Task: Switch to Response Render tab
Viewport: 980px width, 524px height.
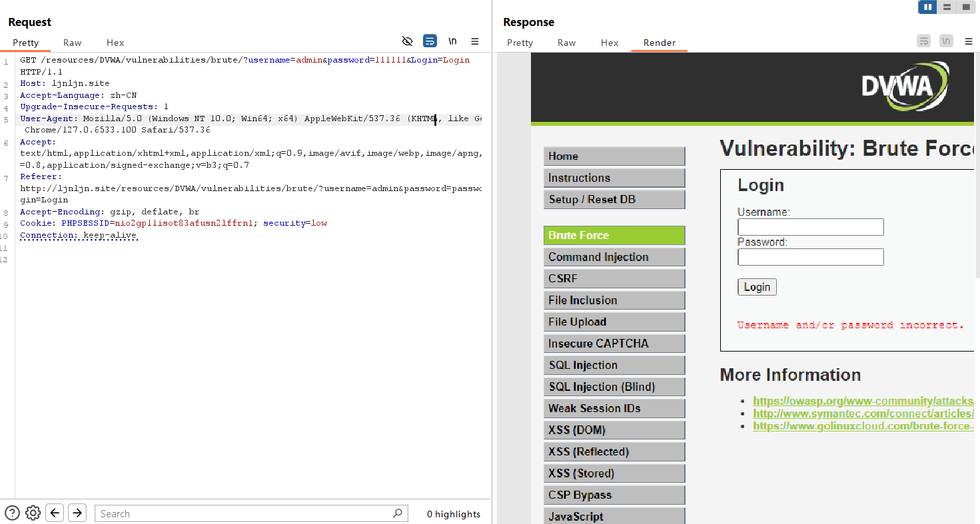Action: coord(660,43)
